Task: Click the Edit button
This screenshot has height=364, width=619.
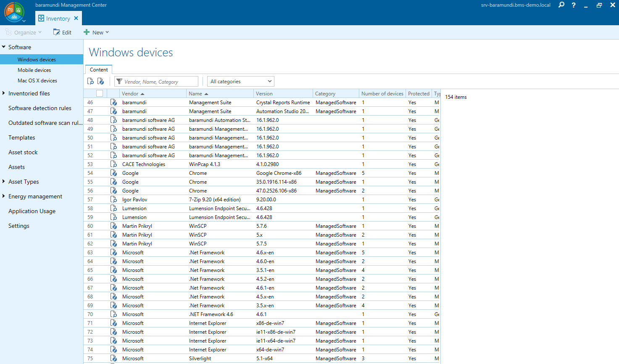Action: click(63, 32)
